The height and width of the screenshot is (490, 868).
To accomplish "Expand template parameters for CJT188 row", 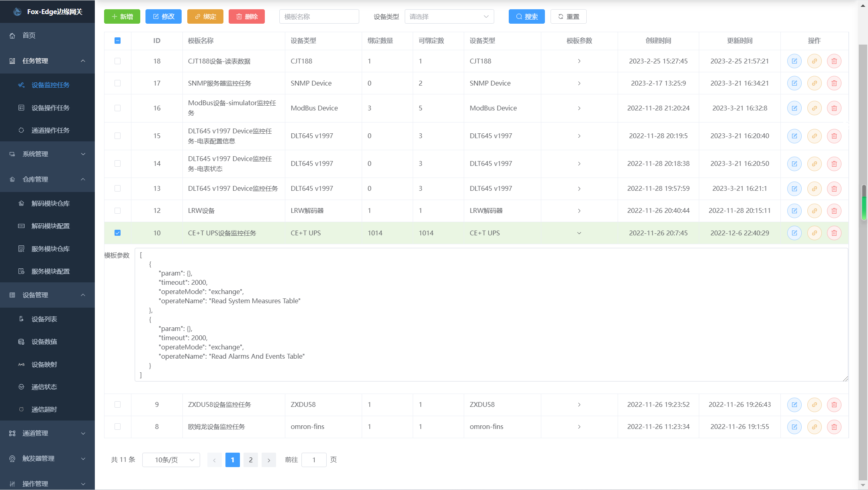I will [x=579, y=61].
